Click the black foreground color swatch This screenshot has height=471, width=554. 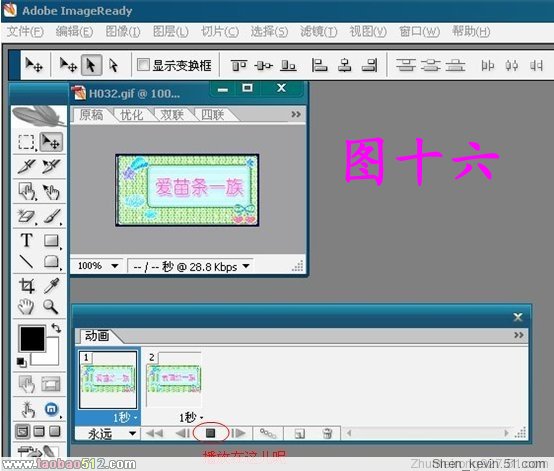click(33, 338)
